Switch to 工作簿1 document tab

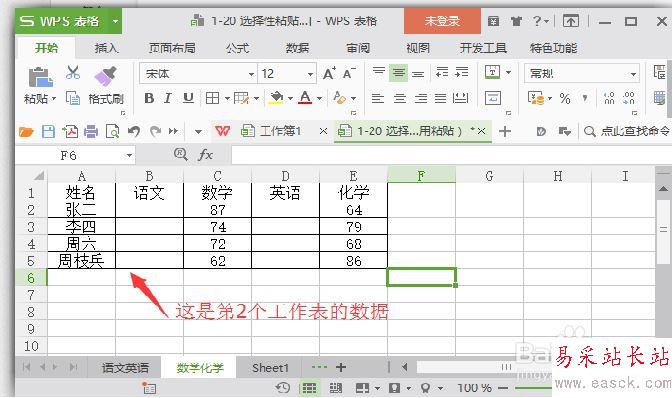281,131
